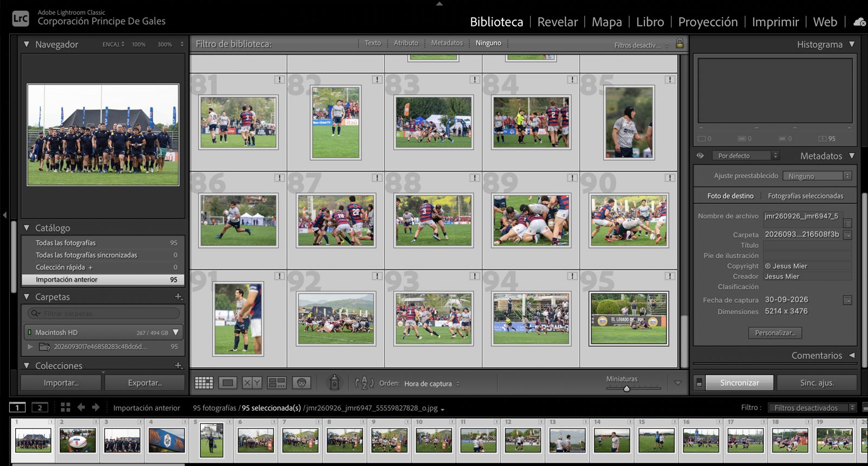Switch to the Imprimir module
This screenshot has width=868, height=466.
(775, 22)
